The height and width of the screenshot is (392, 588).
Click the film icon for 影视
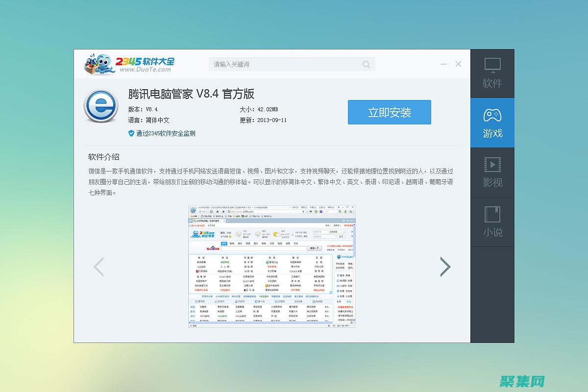click(x=492, y=164)
